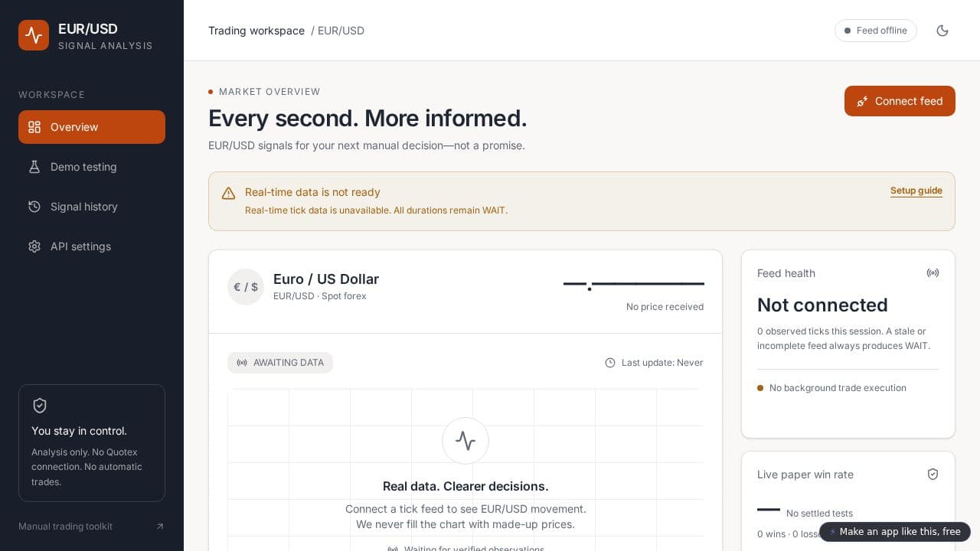
Task: Click the No price received text
Action: click(665, 307)
